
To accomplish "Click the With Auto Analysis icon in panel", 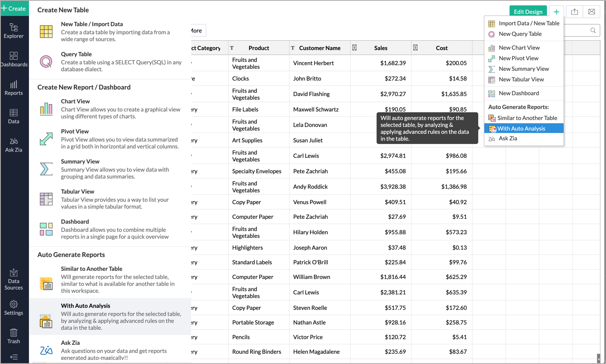I will click(46, 320).
